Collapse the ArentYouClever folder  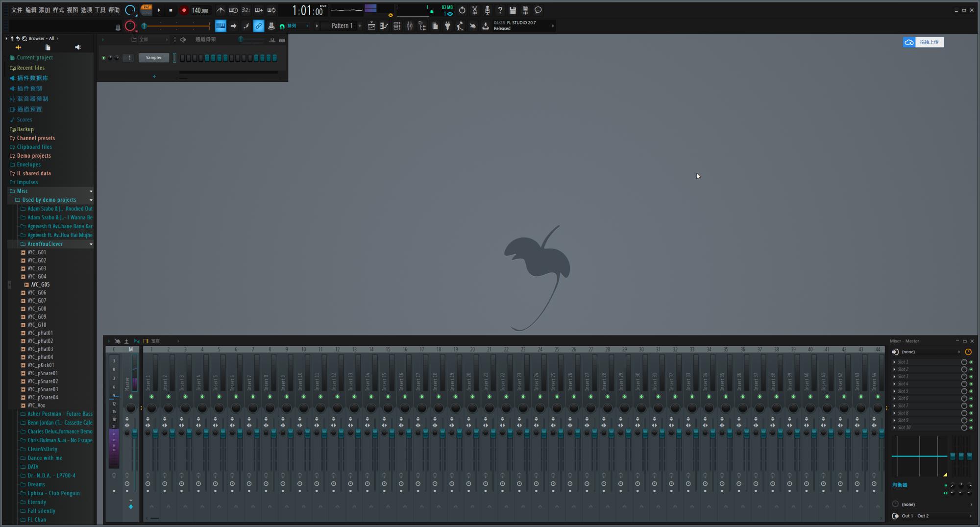(91, 244)
